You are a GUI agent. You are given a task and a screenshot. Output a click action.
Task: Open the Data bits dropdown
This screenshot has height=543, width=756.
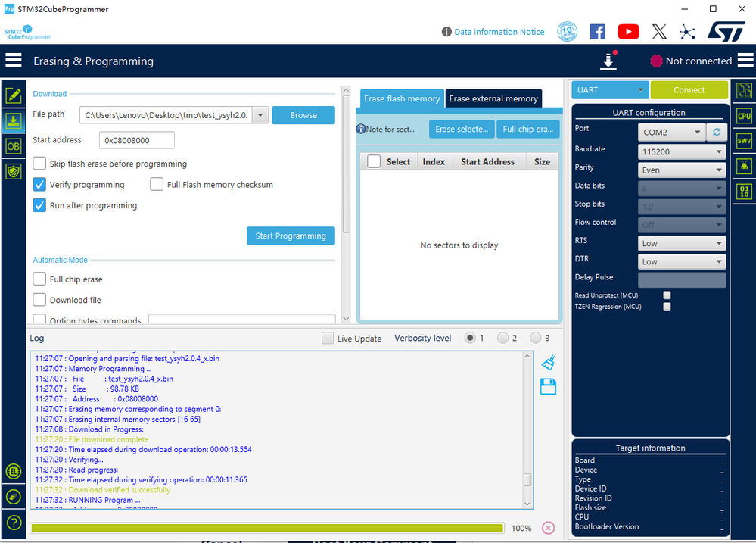[682, 189]
